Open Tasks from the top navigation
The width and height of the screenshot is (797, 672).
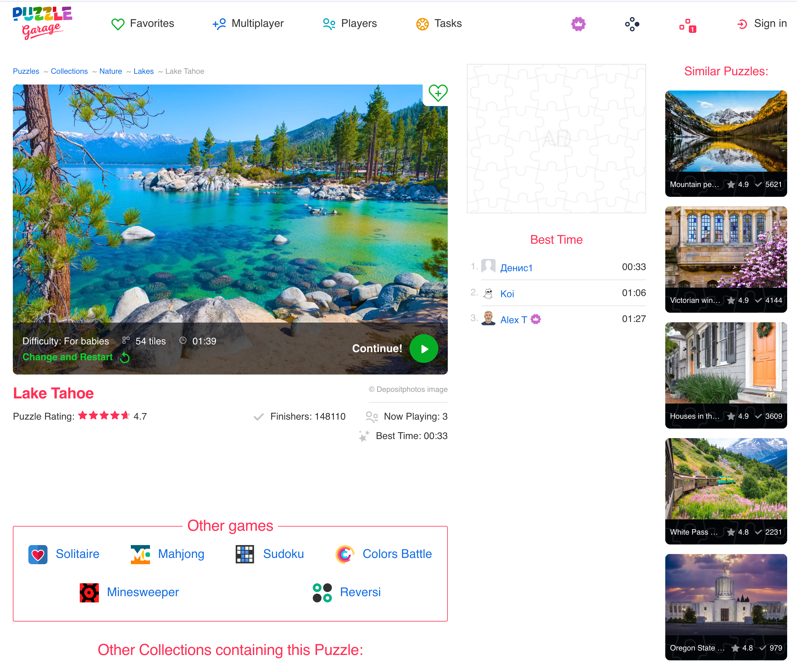[439, 24]
